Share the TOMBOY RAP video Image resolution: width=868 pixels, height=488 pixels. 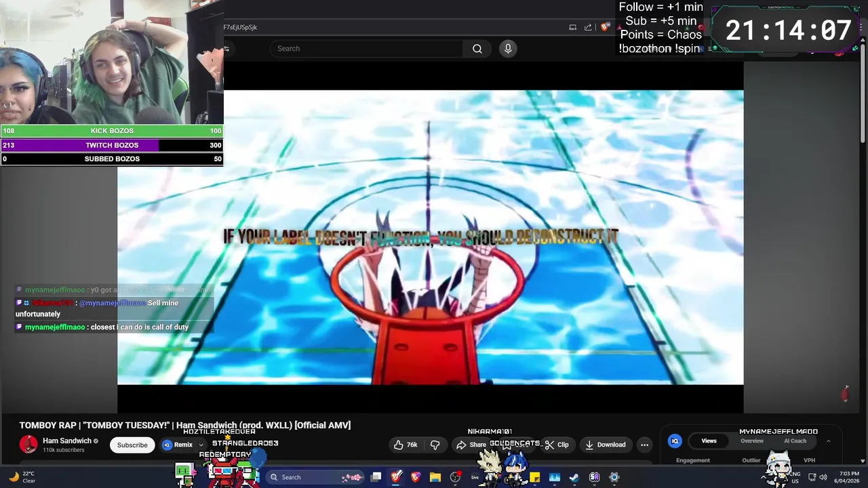[x=471, y=445]
